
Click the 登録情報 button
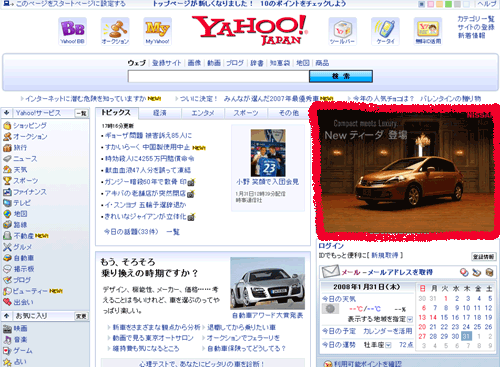483,257
